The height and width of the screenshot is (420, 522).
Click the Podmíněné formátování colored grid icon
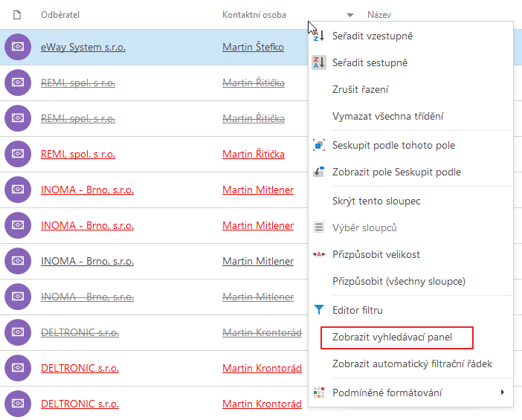coord(319,392)
